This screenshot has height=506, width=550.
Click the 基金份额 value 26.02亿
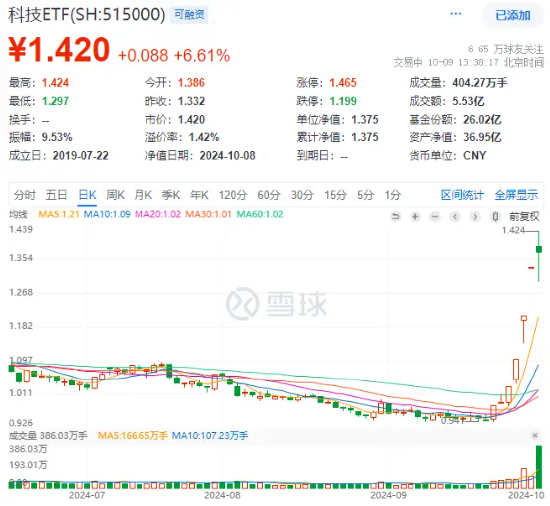click(482, 120)
